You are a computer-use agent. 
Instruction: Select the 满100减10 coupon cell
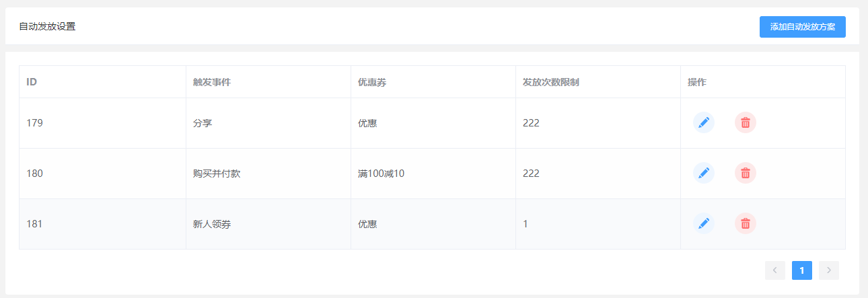tap(433, 174)
